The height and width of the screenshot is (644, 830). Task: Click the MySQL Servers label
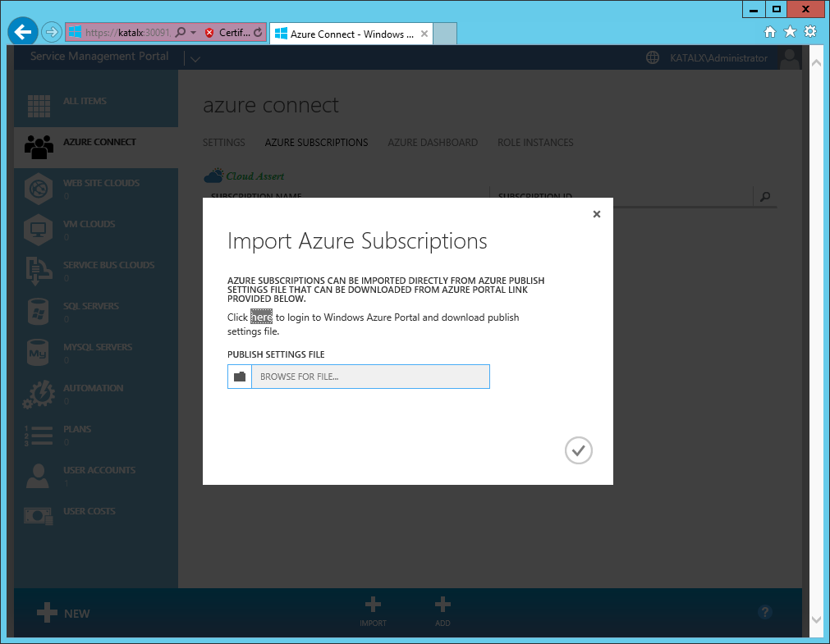[98, 346]
